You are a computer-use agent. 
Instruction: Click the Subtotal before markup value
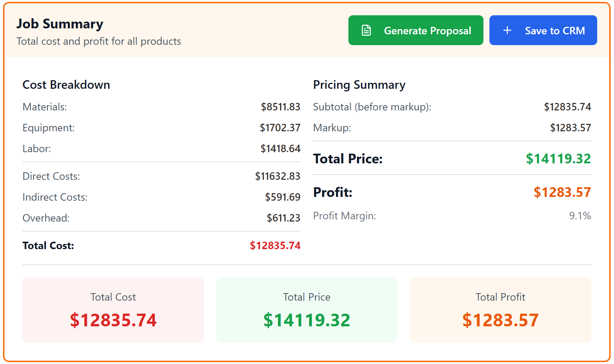point(567,107)
